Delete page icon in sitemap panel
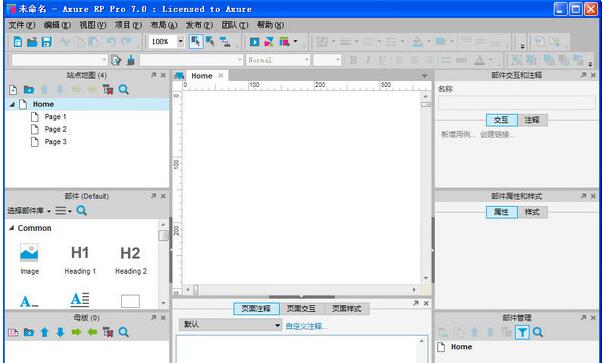Image resolution: width=606 pixels, height=363 pixels. click(x=108, y=90)
